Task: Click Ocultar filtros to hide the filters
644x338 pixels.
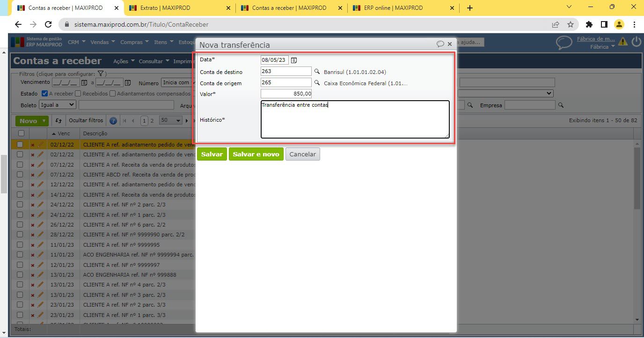Action: pyautogui.click(x=86, y=121)
